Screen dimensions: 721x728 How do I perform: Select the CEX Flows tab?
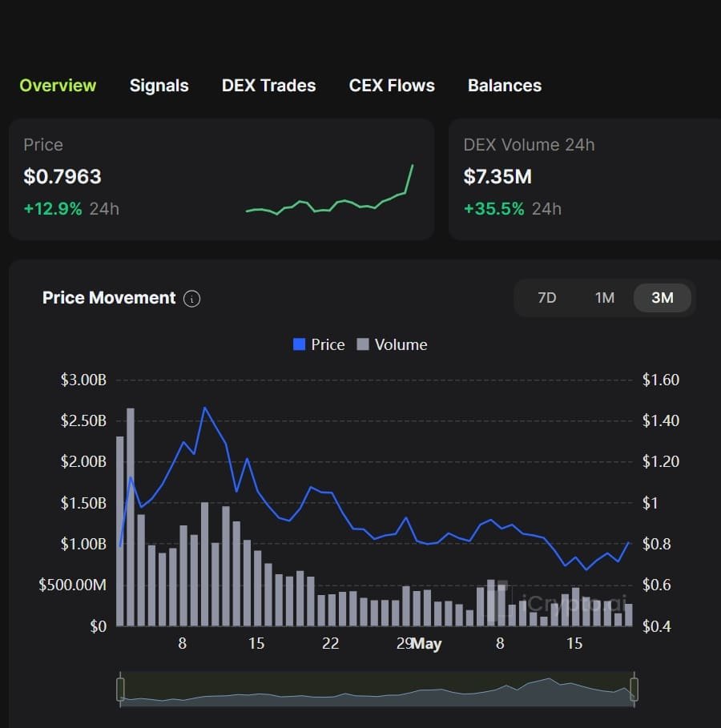[x=392, y=85]
